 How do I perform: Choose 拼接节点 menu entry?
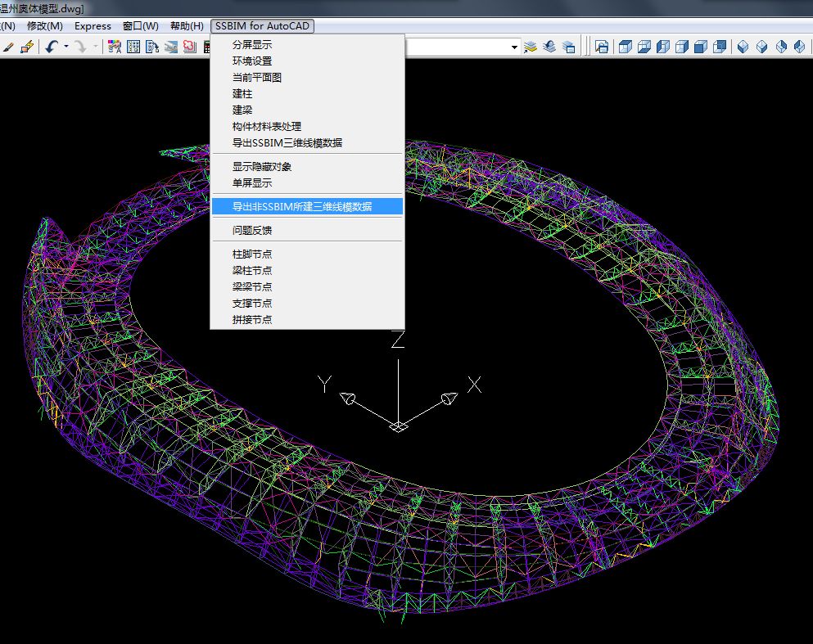[308, 319]
